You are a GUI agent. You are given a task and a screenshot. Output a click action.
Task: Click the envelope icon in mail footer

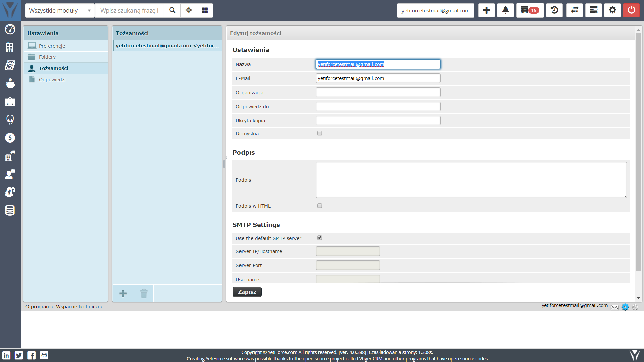point(614,307)
